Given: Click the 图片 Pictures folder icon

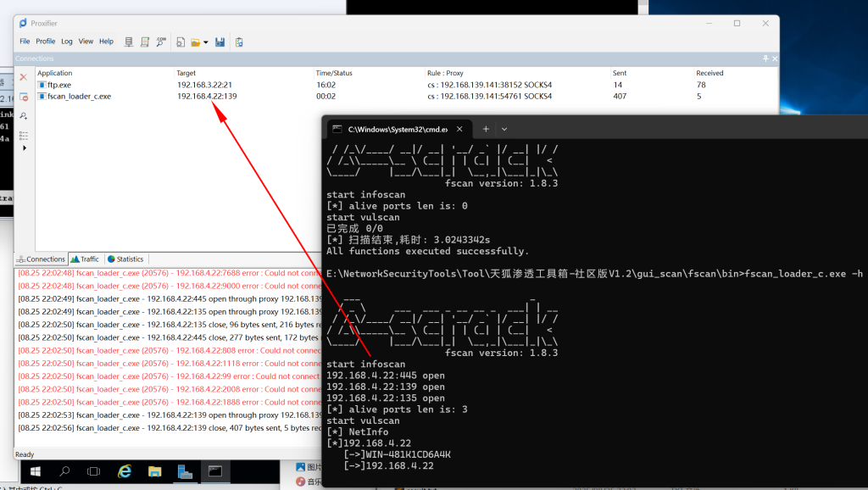Looking at the screenshot, I should pyautogui.click(x=301, y=467).
